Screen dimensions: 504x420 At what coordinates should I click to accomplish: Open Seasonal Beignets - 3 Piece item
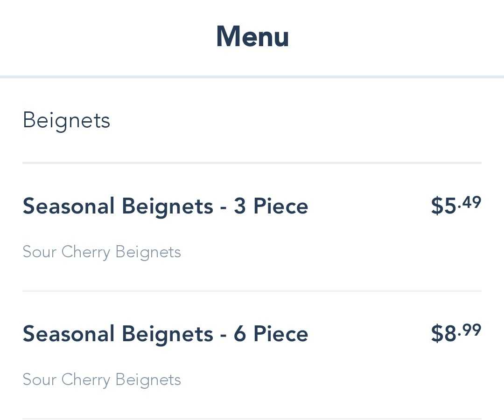click(165, 207)
